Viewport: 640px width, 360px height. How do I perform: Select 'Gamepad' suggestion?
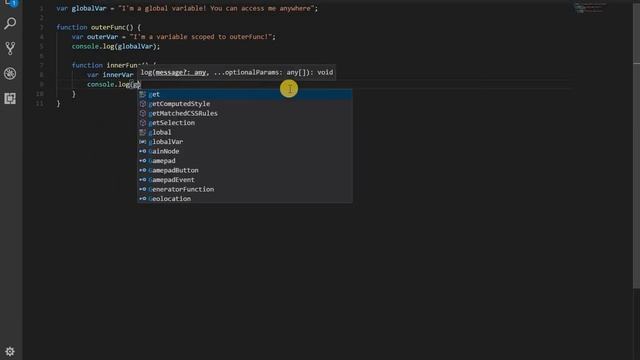(244, 161)
